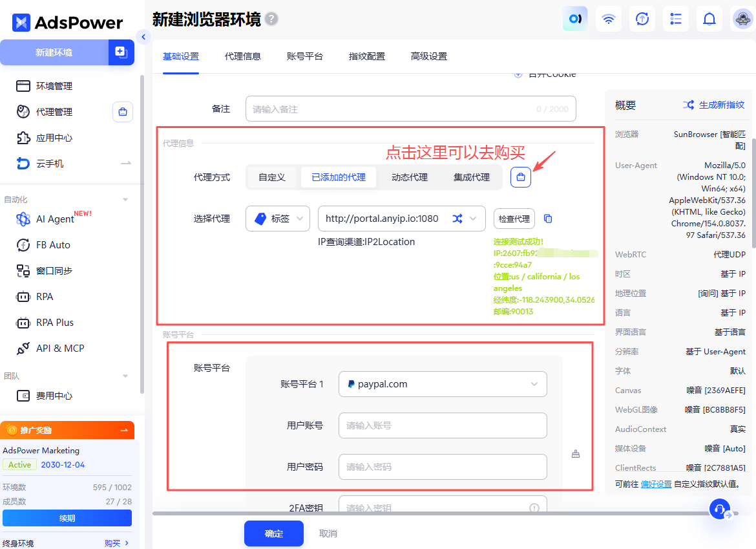Click the sidebar vertical scrollbar
This screenshot has width=756, height=549.
(142, 234)
